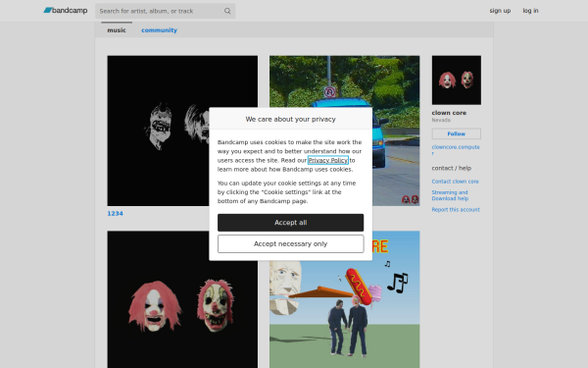Click the clown core artist profile picture
Screen dimensions: 588x368
coord(457,80)
